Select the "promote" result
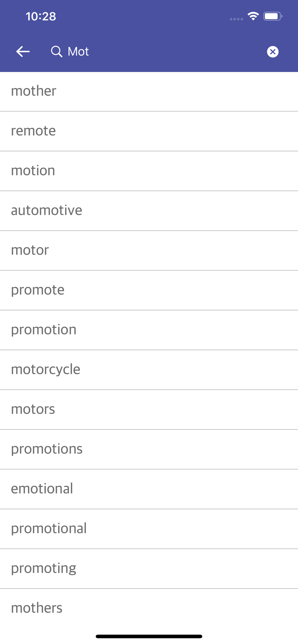298x644 pixels. coord(149,290)
